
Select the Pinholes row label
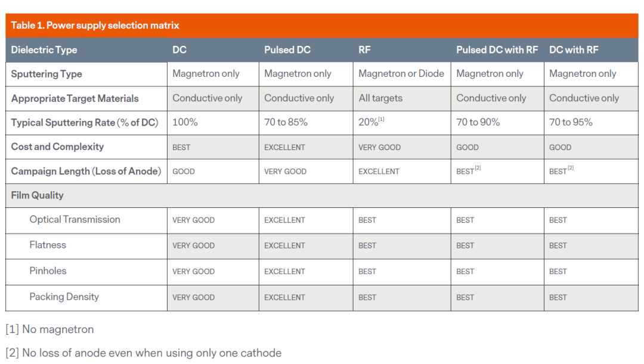(x=48, y=271)
